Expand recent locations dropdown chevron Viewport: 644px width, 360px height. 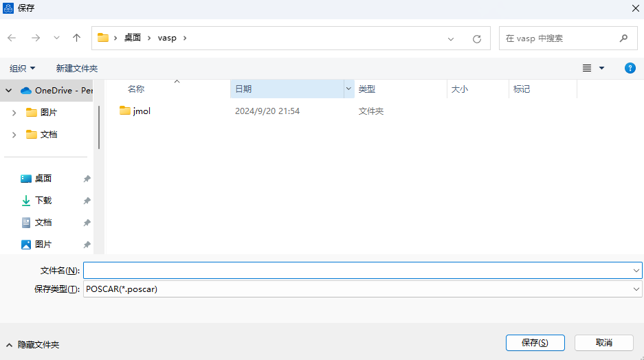pos(56,38)
